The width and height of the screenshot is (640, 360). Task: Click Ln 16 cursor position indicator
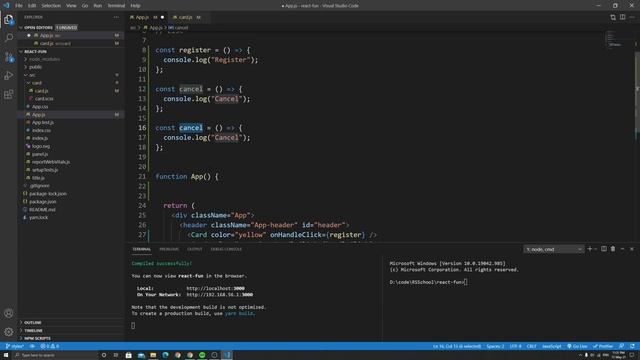point(457,346)
